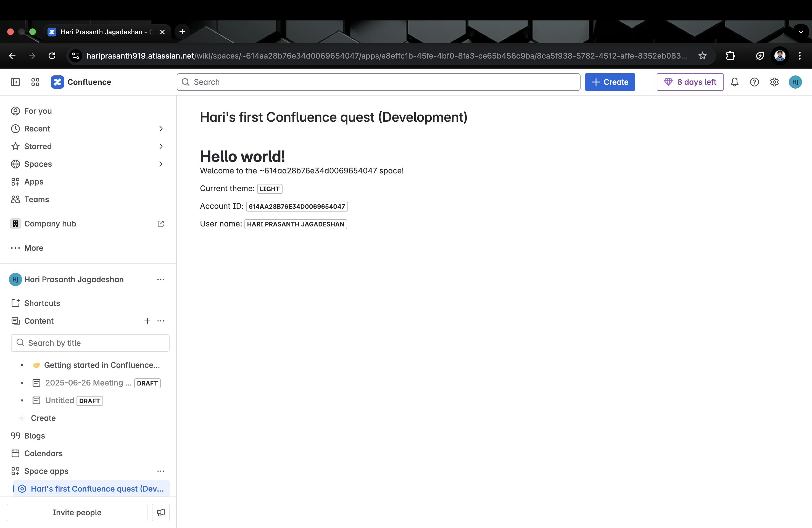The width and height of the screenshot is (812, 528).
Task: Click the Invite people button
Action: [77, 512]
